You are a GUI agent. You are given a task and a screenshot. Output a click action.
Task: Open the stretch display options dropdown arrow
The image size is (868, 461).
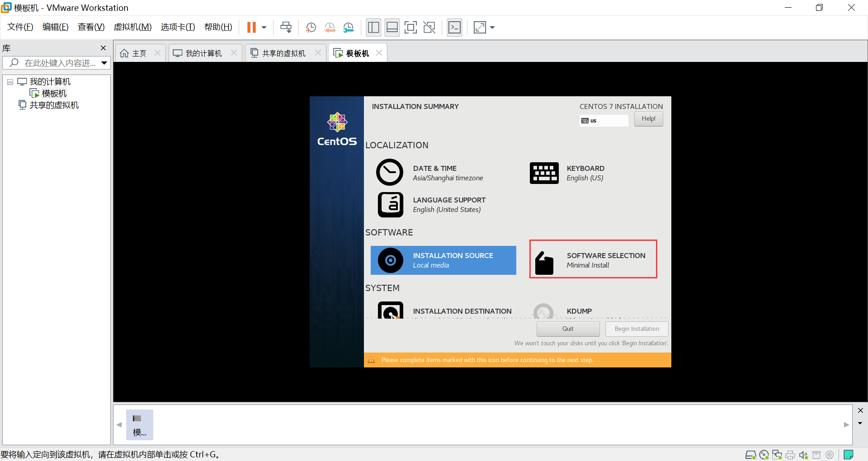point(492,28)
